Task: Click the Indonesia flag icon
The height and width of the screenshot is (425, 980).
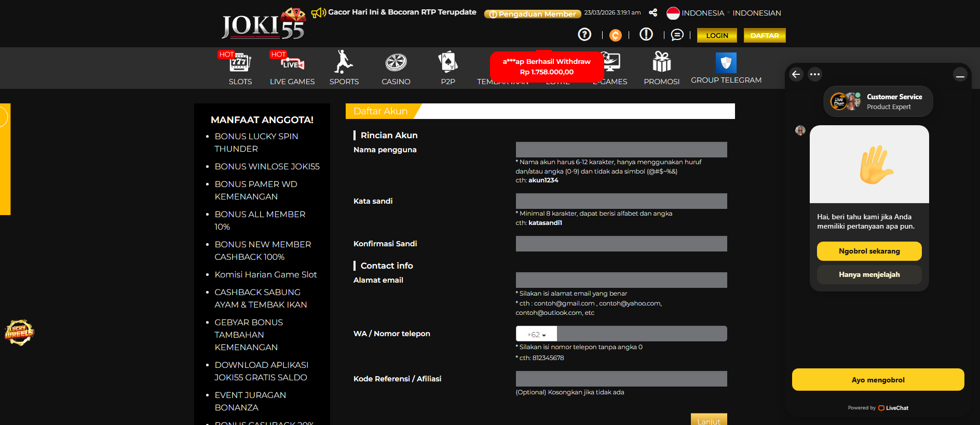Action: (x=673, y=13)
